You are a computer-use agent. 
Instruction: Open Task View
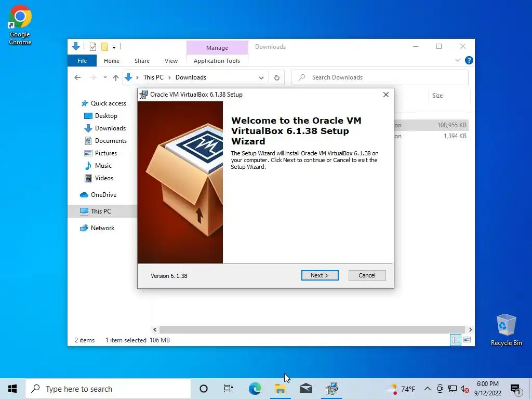coord(229,389)
